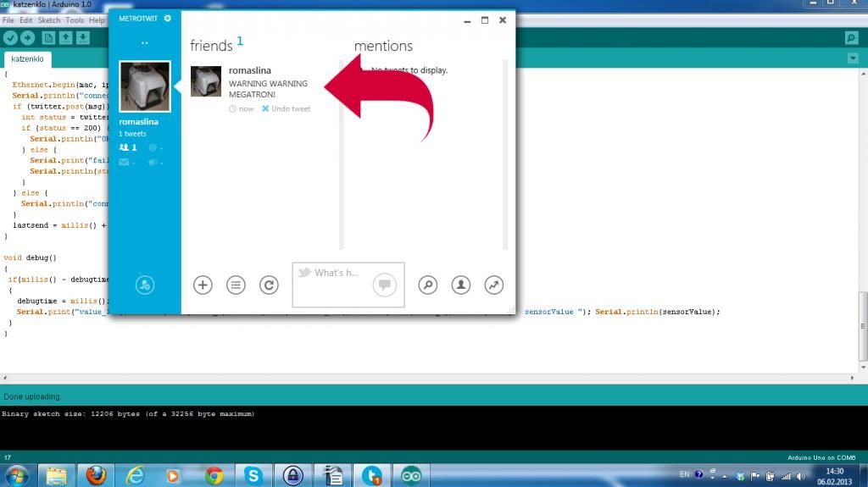This screenshot has height=487, width=868.
Task: Open Firefox from the taskbar
Action: coord(96,475)
